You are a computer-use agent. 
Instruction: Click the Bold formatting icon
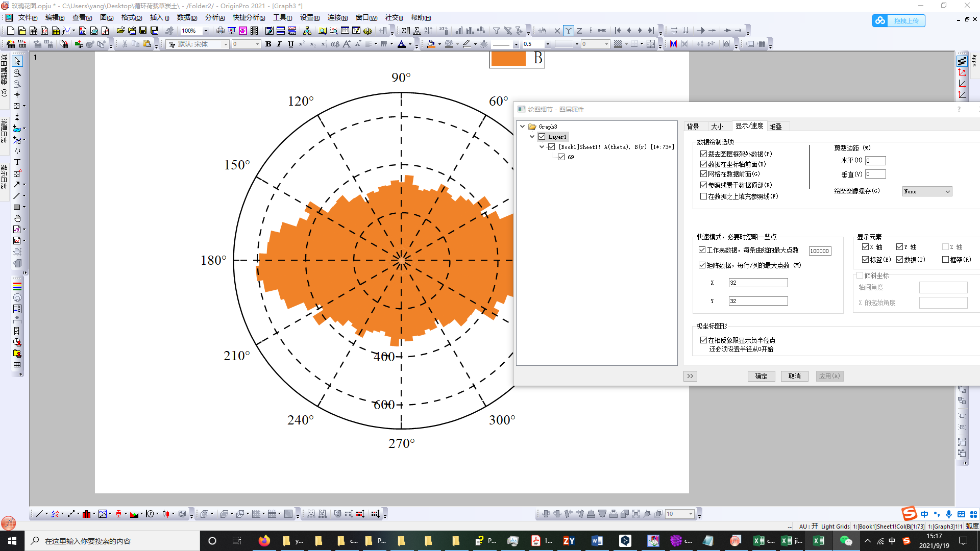coord(268,44)
